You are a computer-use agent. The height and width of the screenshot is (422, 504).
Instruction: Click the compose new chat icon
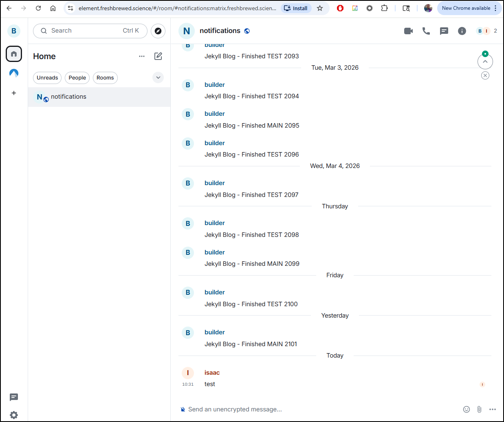pyautogui.click(x=158, y=56)
